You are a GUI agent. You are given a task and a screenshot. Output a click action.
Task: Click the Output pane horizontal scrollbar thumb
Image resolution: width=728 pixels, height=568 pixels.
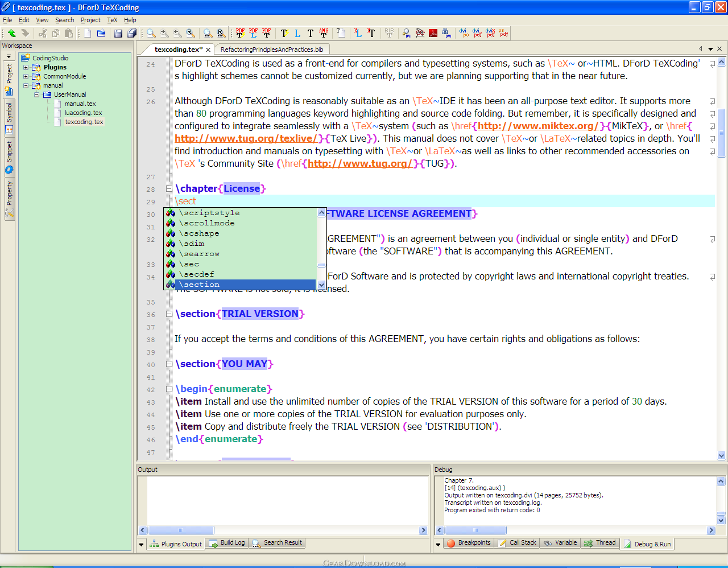point(181,530)
